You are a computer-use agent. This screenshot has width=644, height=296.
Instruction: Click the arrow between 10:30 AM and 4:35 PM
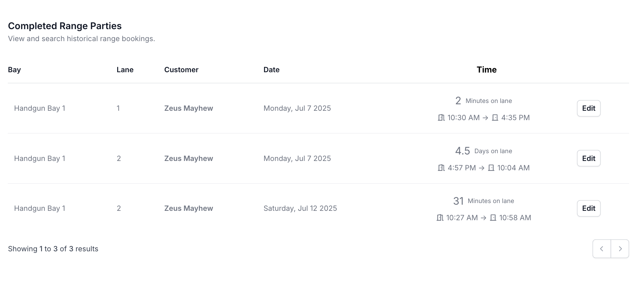point(485,118)
